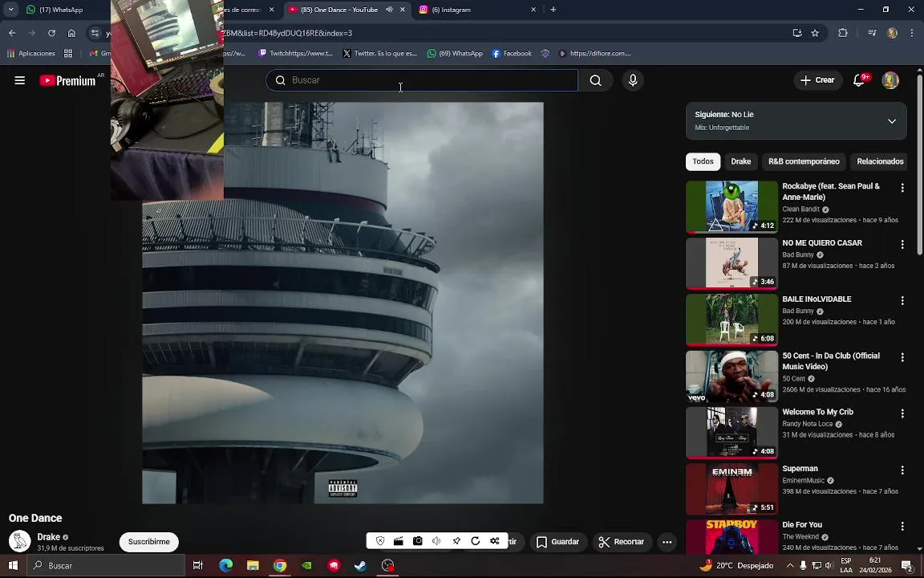Click install/cast icon in address bar
Screen dimensions: 924x578
797,33
